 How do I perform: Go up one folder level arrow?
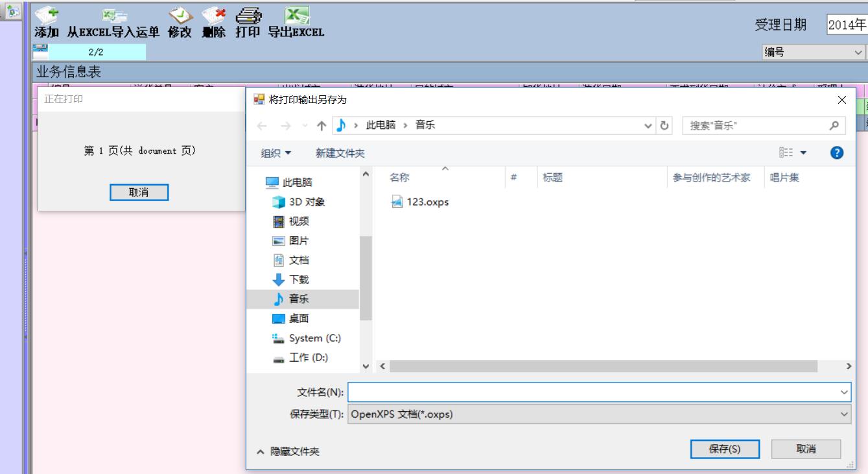tap(322, 126)
